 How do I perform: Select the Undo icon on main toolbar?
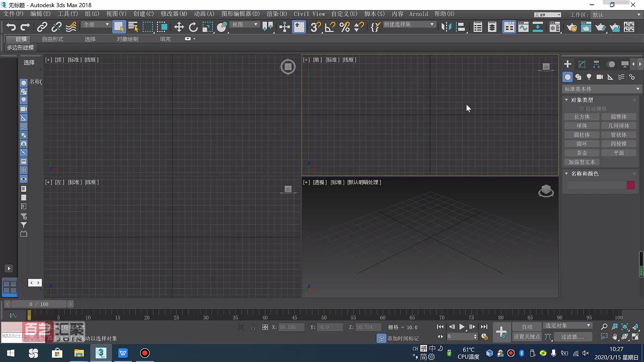[11, 27]
